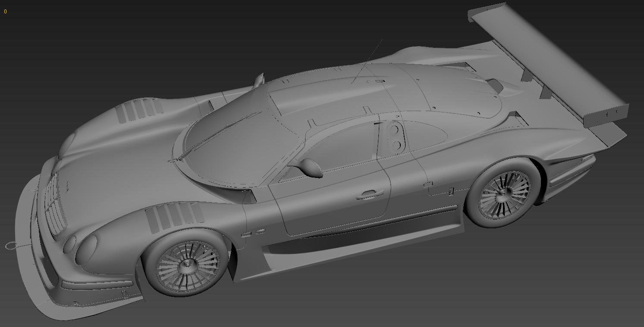Select the driver side mirror

(x=310, y=167)
